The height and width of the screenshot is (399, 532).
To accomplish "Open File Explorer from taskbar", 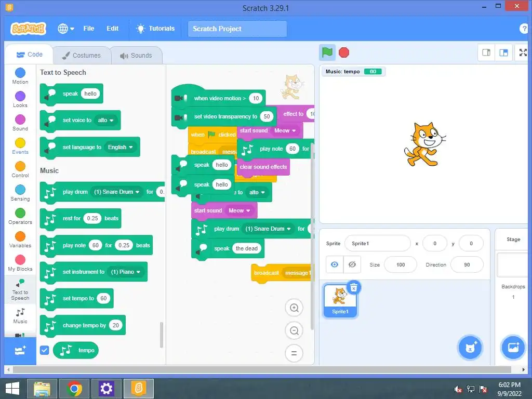I will click(43, 389).
